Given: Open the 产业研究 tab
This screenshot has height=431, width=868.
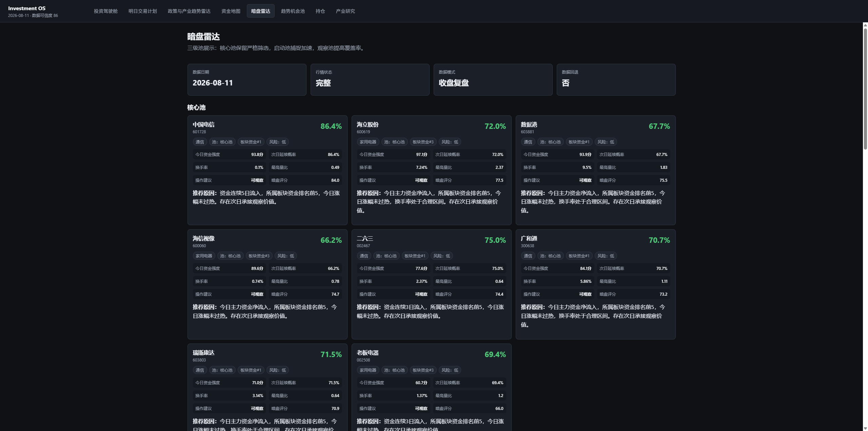Looking at the screenshot, I should pos(345,11).
